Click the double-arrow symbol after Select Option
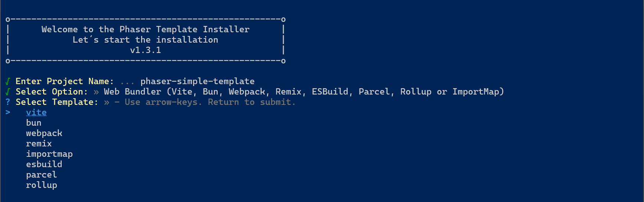 (96, 92)
